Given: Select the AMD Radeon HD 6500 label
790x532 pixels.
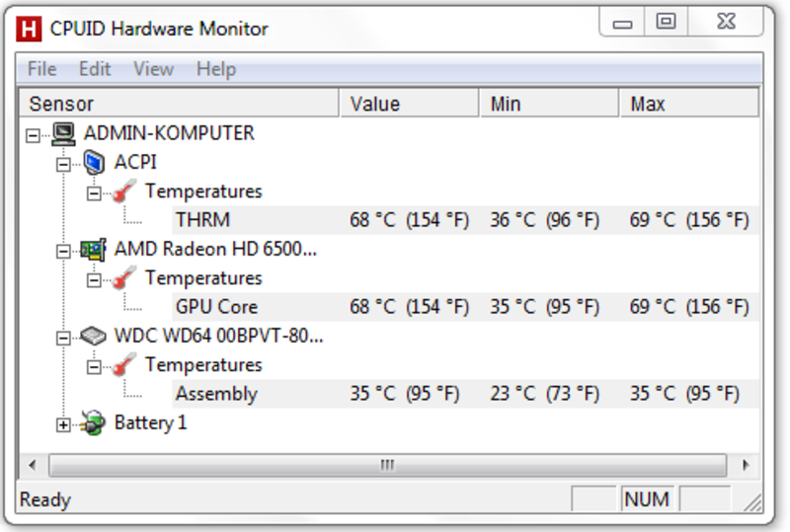Looking at the screenshot, I should point(215,249).
